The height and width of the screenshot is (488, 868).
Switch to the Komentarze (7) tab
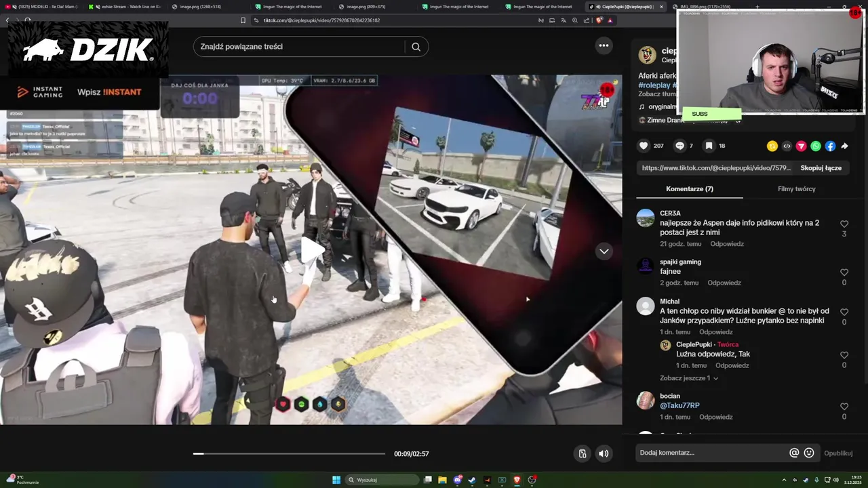point(690,189)
